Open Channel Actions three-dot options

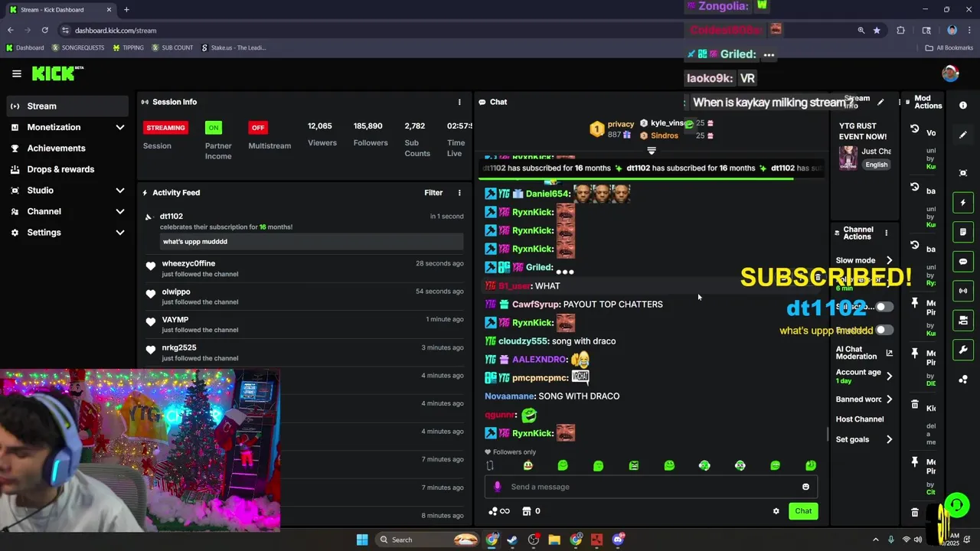click(x=887, y=233)
